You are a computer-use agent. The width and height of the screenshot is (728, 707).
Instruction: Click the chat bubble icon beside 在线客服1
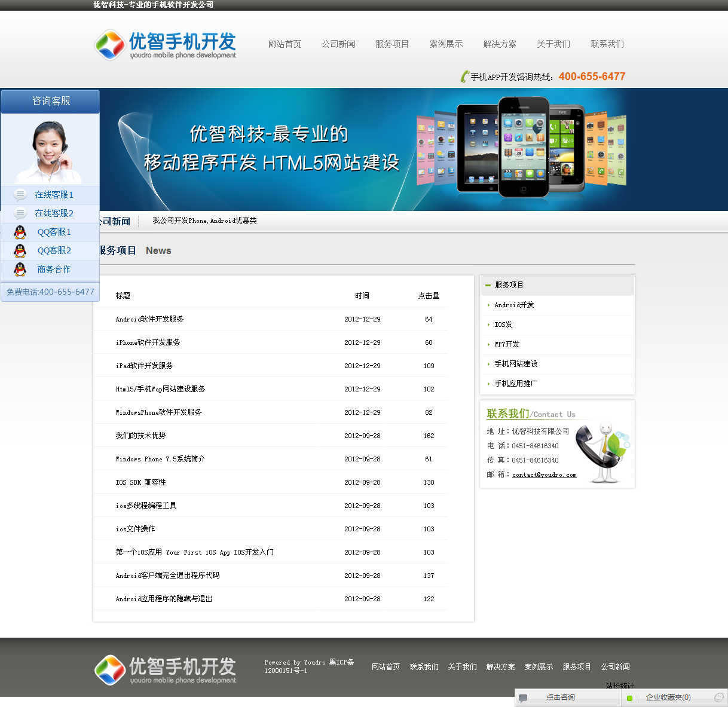(x=20, y=195)
